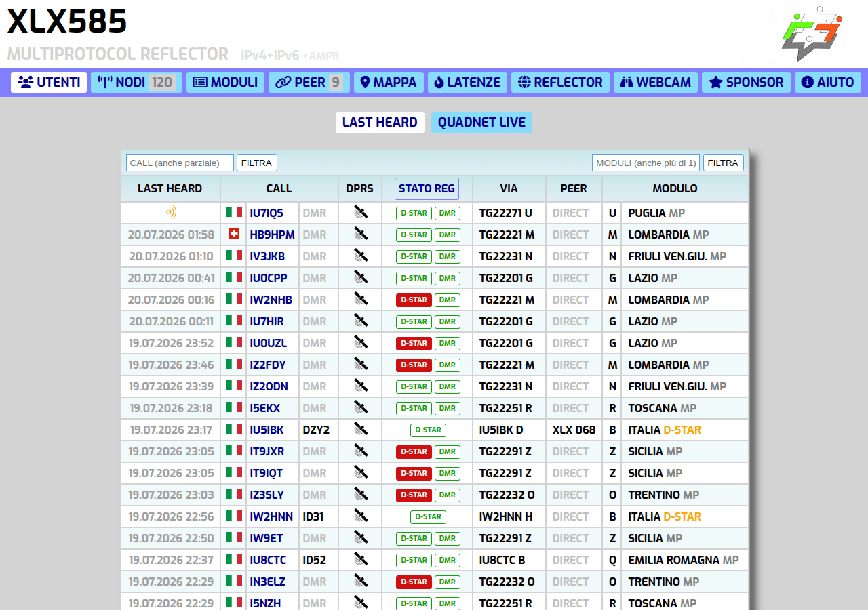The height and width of the screenshot is (610, 868).
Task: Click DMR badge in IU7IQS row
Action: [448, 213]
